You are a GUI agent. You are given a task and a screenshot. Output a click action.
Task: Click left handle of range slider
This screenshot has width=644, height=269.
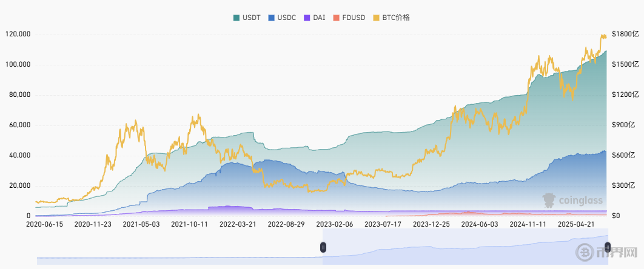(323, 247)
